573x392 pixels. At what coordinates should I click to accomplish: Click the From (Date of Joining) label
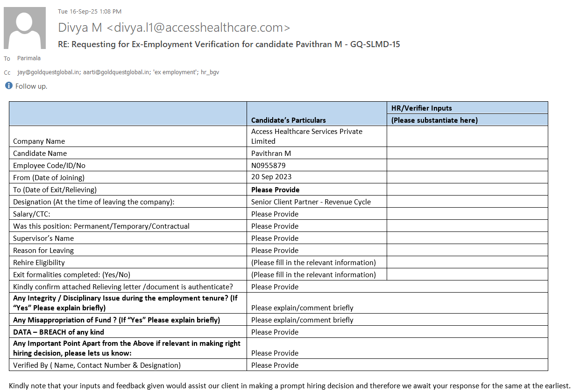tap(49, 177)
